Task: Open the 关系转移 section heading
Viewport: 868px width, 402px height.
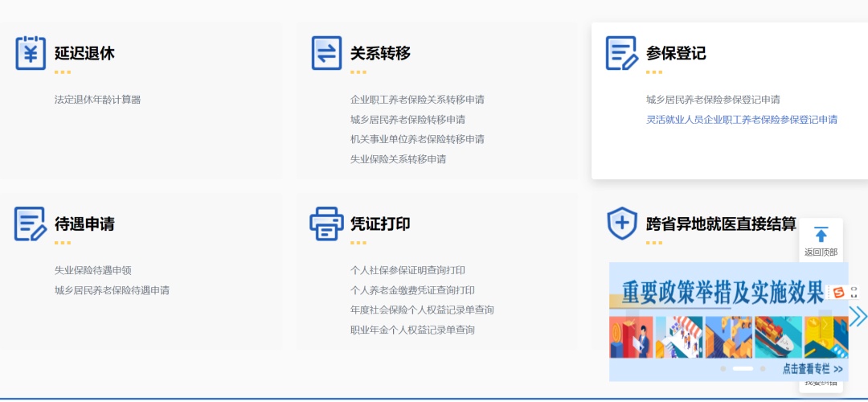Action: pyautogui.click(x=380, y=54)
